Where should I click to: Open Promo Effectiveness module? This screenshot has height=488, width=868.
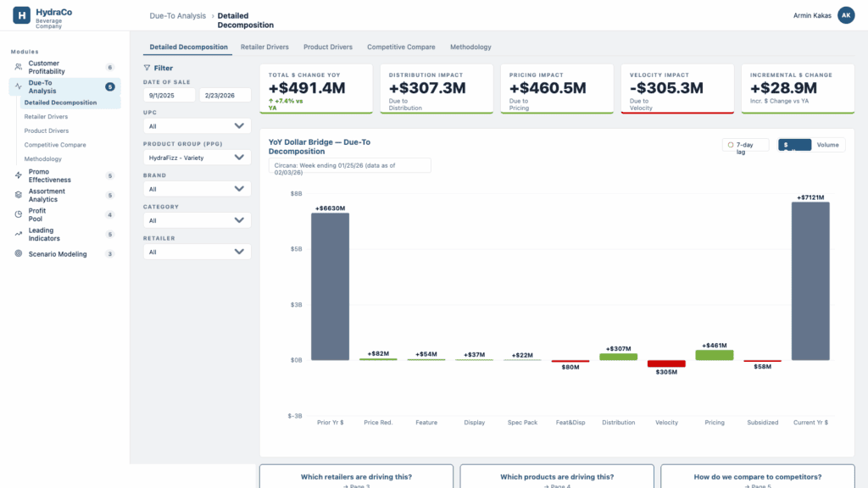click(x=64, y=176)
